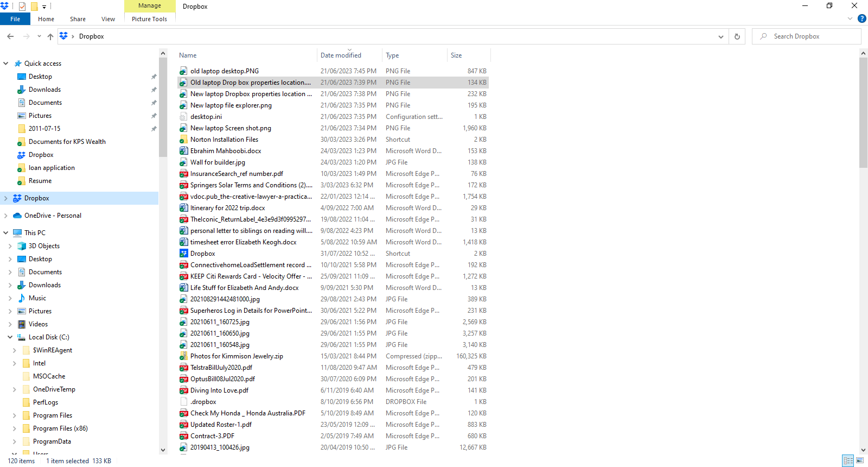Click the file list vertical scrollbar thumb
The height and width of the screenshot is (467, 868).
click(864, 112)
